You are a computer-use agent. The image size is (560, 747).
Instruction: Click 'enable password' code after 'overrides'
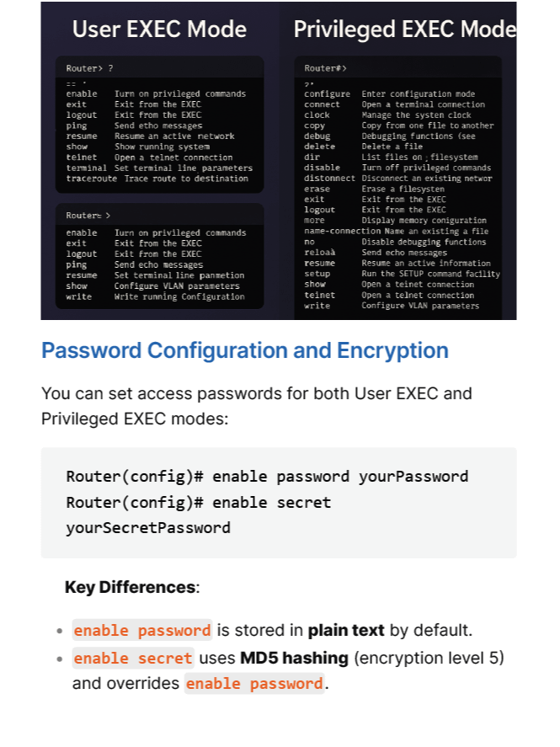pos(254,684)
